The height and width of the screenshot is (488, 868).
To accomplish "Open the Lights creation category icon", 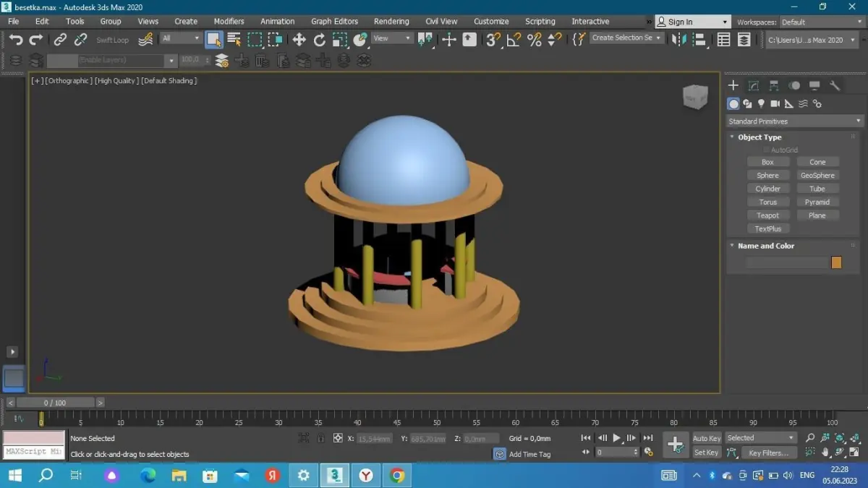I will coord(761,104).
